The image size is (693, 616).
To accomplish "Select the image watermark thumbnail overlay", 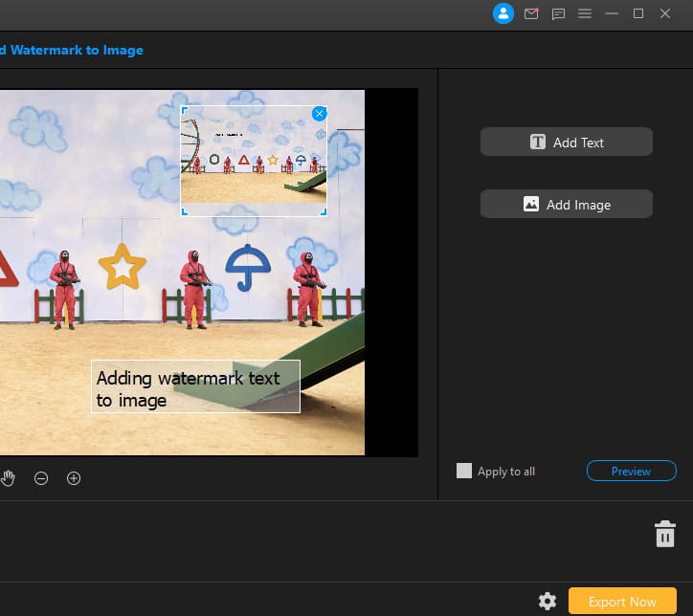I will (254, 161).
